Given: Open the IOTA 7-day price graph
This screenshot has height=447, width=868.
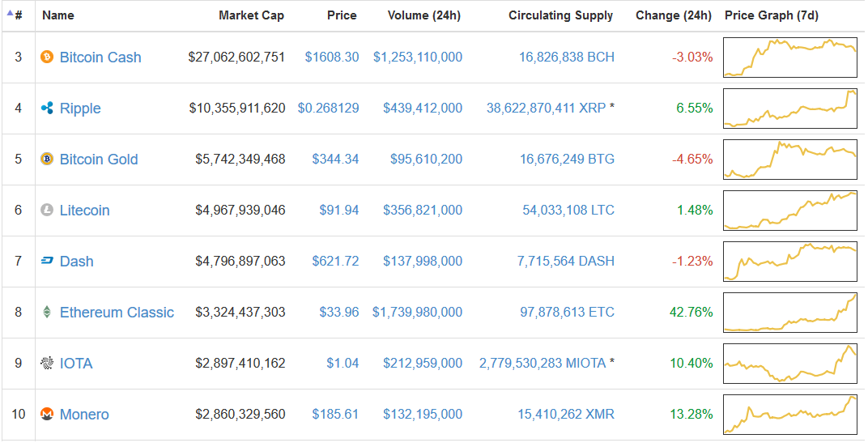Looking at the screenshot, I should pos(789,364).
